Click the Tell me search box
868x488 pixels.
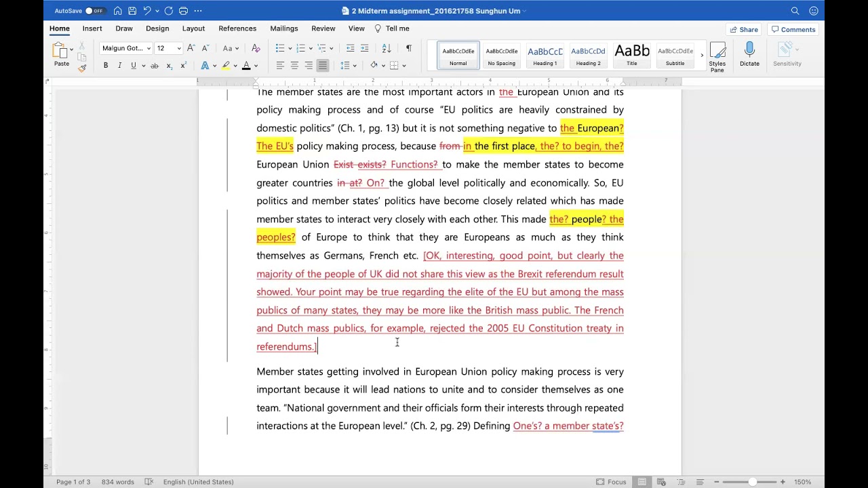tap(392, 28)
